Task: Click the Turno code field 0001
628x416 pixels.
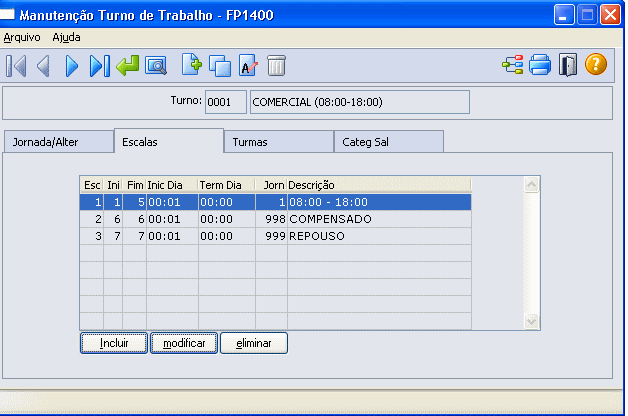Action: click(x=226, y=102)
